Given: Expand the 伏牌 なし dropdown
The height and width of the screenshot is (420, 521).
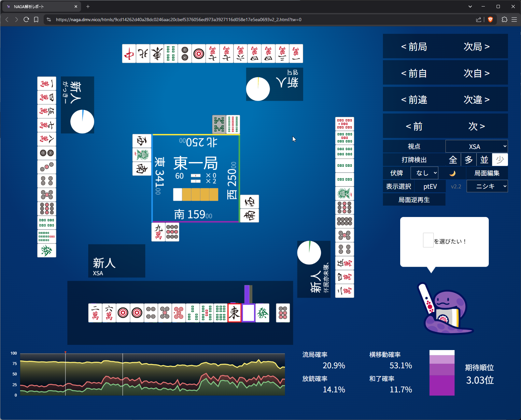Looking at the screenshot, I should point(424,173).
